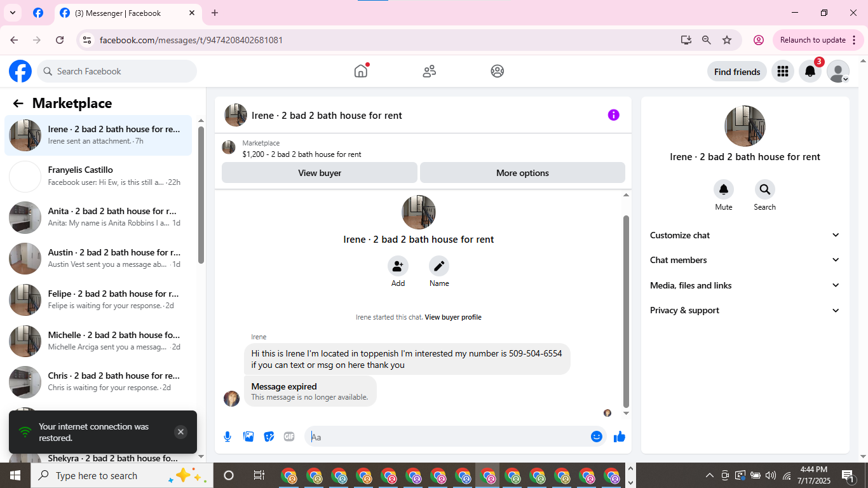Send a thumbs-up like

point(620,437)
